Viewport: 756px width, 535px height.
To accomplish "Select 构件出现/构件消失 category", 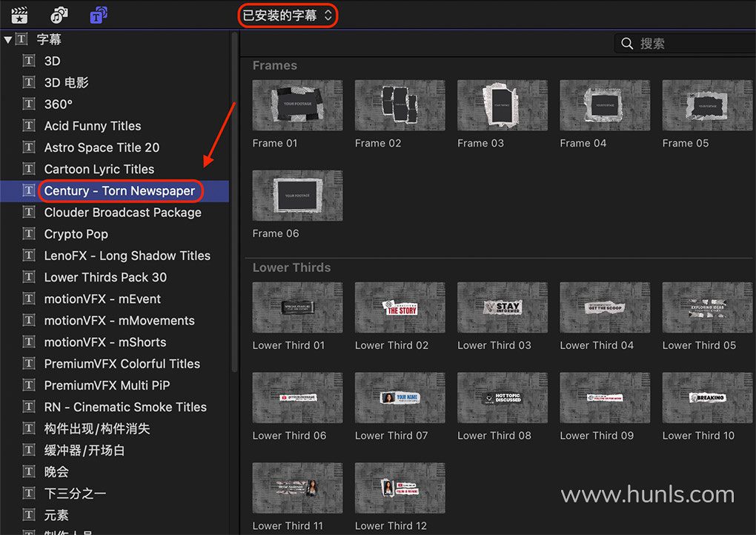I will [97, 428].
